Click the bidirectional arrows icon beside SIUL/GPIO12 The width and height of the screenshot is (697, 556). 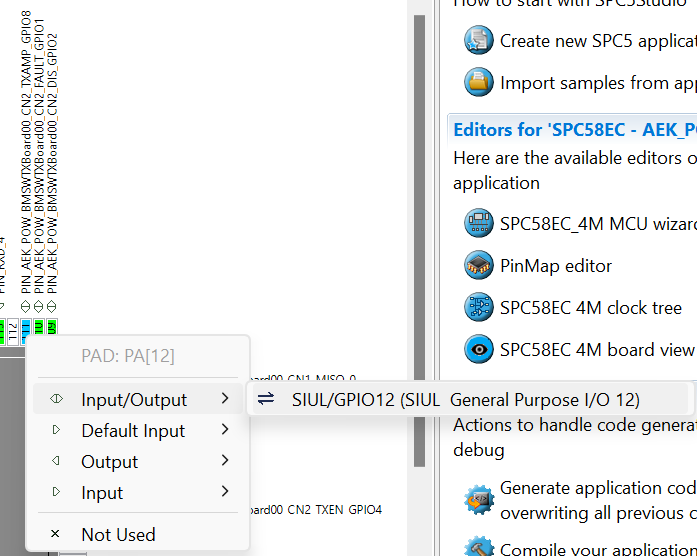pos(266,399)
